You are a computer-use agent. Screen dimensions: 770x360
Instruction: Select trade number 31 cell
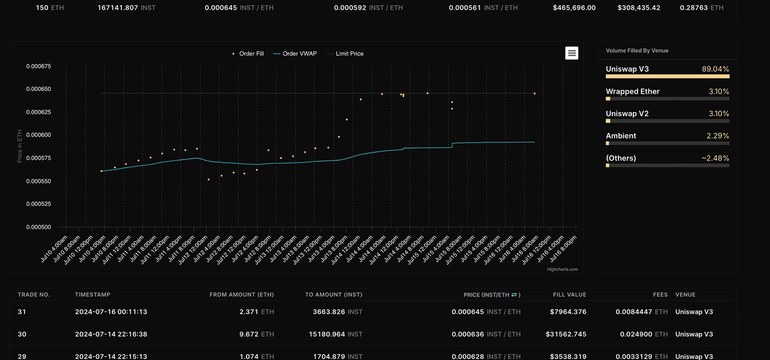click(x=22, y=311)
